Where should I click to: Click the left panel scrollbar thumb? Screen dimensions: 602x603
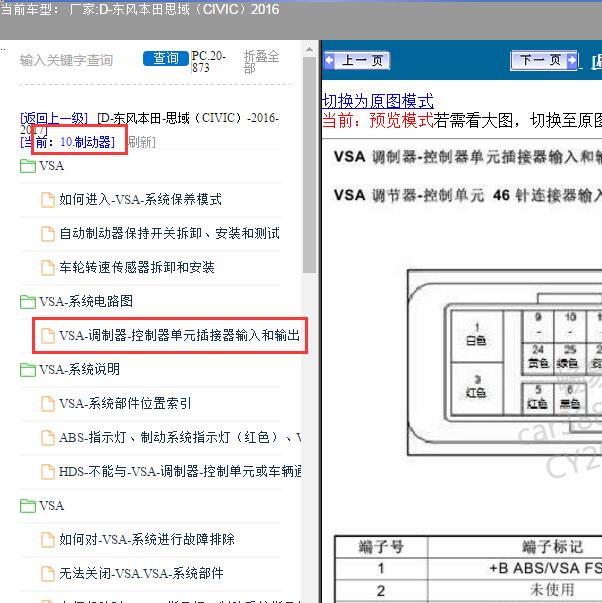309,165
